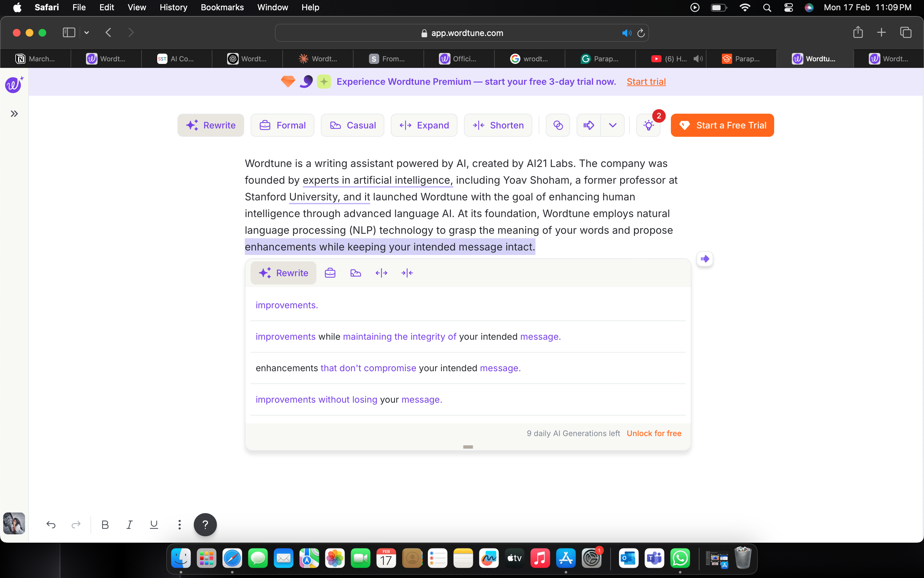Click the continue writing arrow in the toolbar

pos(589,125)
